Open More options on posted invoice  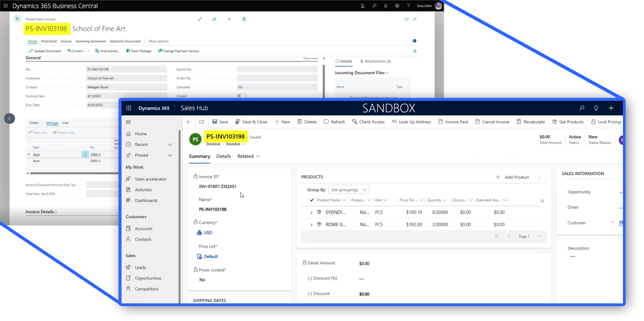159,41
